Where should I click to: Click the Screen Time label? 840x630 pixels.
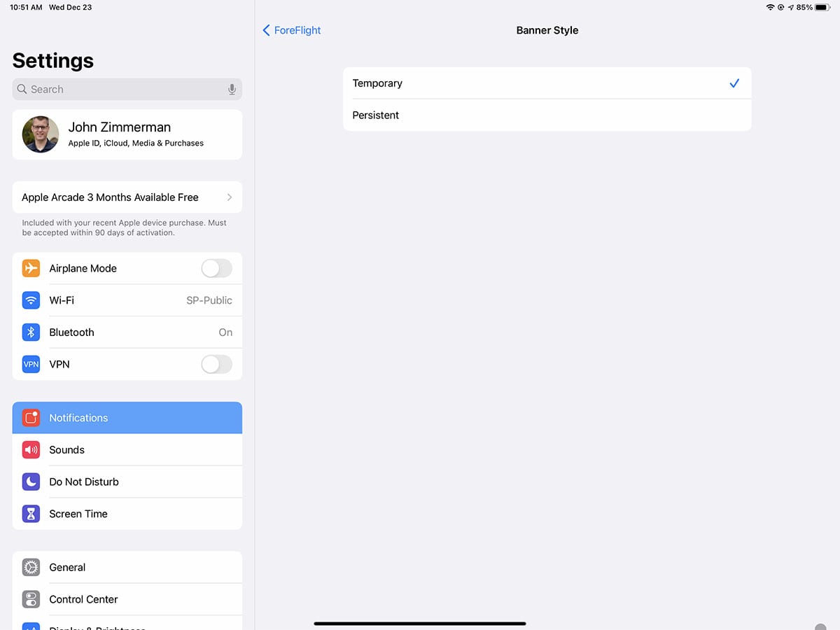pos(78,514)
